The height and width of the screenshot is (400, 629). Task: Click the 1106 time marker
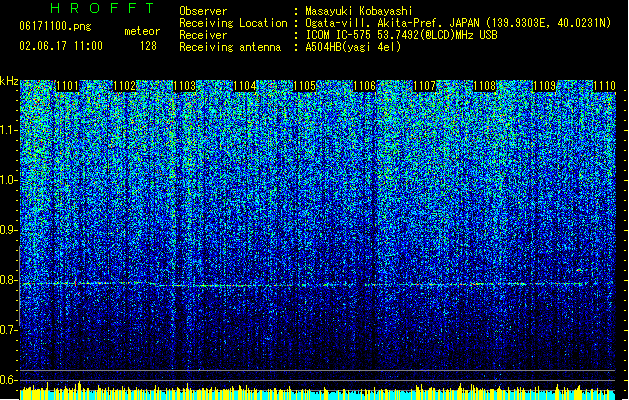364,86
